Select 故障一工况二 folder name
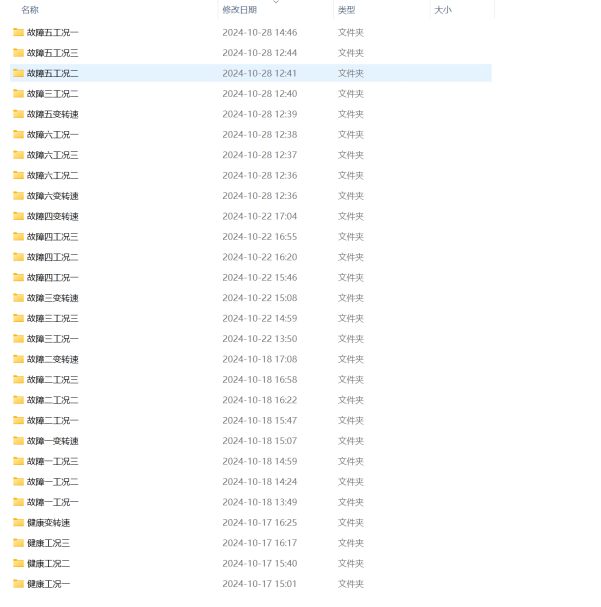The width and height of the screenshot is (601, 607). tap(52, 481)
